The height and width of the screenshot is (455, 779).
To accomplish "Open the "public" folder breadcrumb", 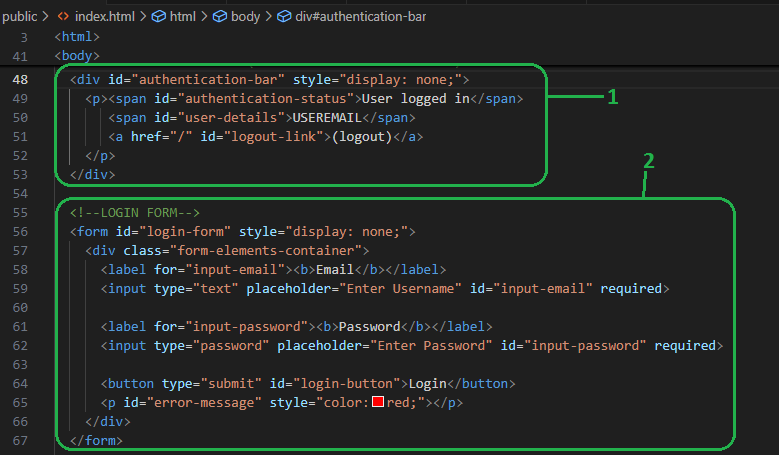I will tap(19, 16).
